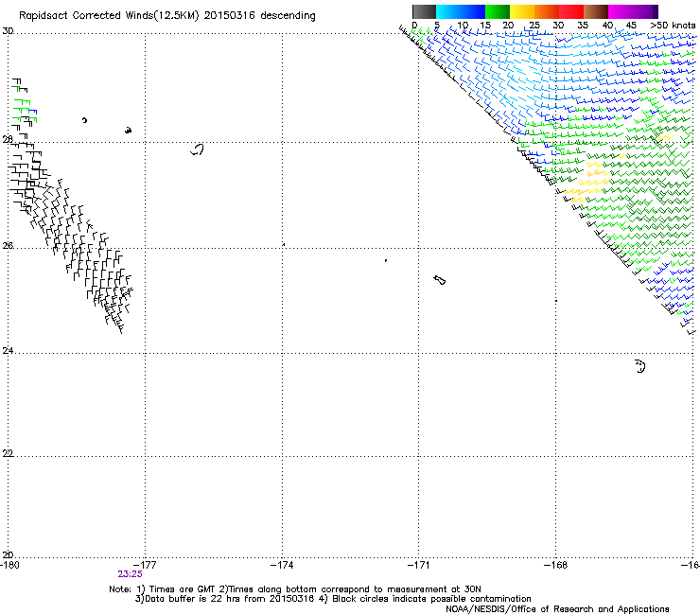Click the -180 longitude axis label
700x615 pixels.
9,566
